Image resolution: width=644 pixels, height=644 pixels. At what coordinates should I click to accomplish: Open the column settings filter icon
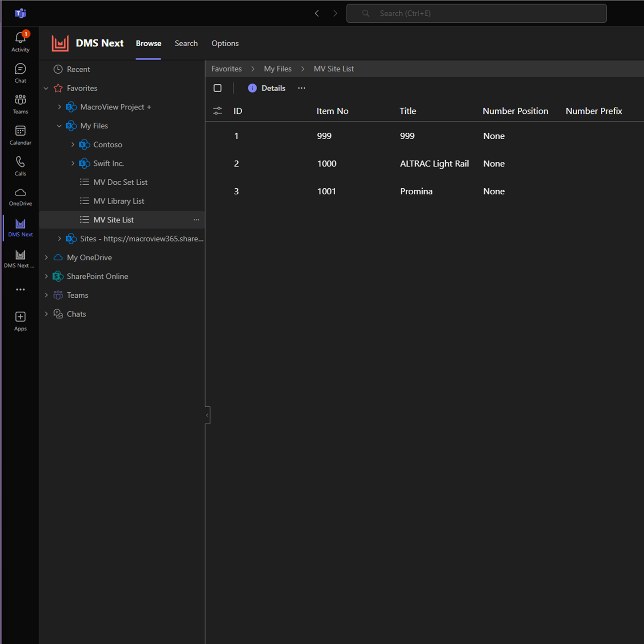tap(217, 110)
